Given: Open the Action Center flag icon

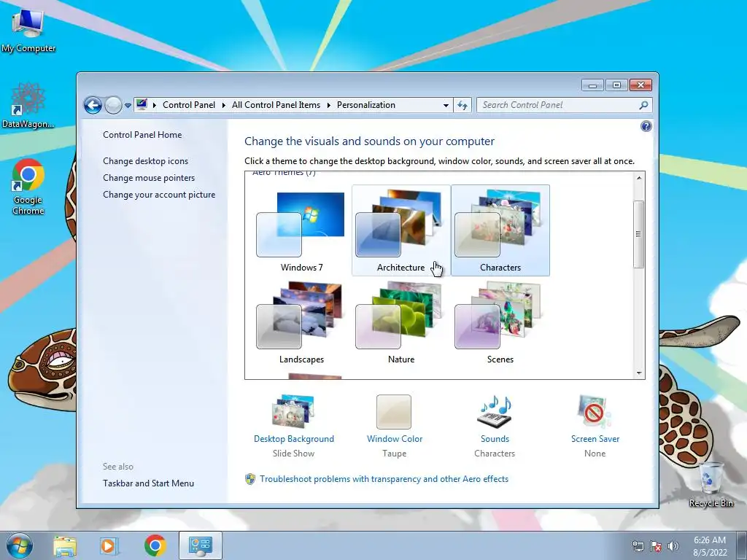Looking at the screenshot, I should click(x=656, y=546).
